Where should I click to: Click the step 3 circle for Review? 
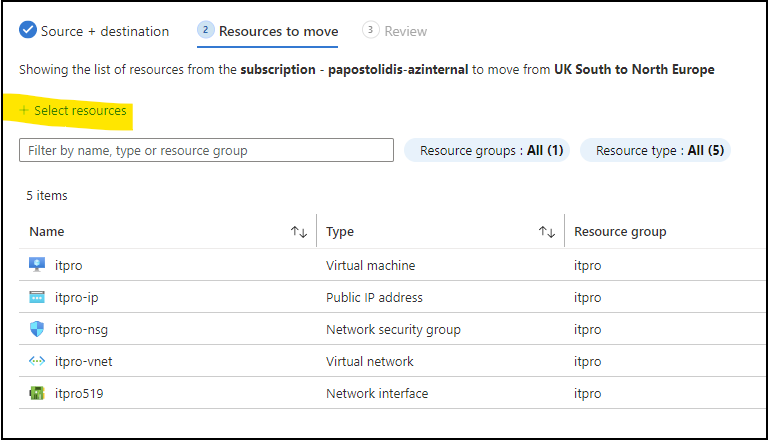[x=371, y=31]
